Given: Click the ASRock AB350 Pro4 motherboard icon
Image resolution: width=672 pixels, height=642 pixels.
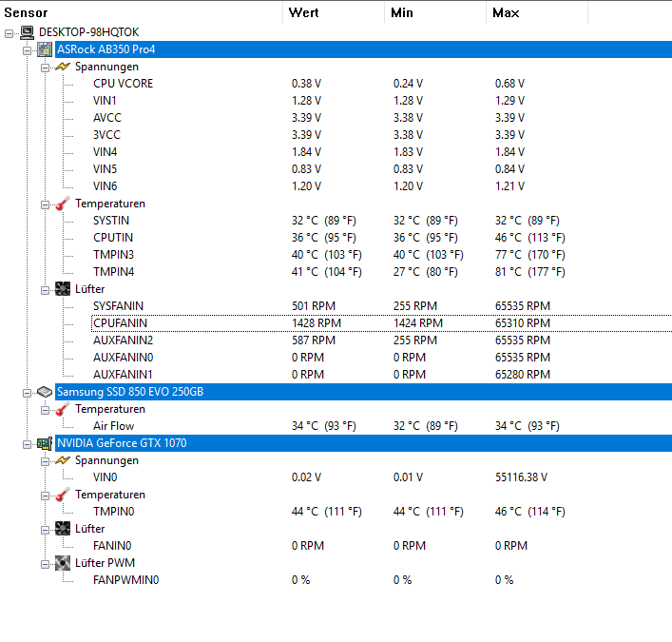Looking at the screenshot, I should tap(45, 49).
